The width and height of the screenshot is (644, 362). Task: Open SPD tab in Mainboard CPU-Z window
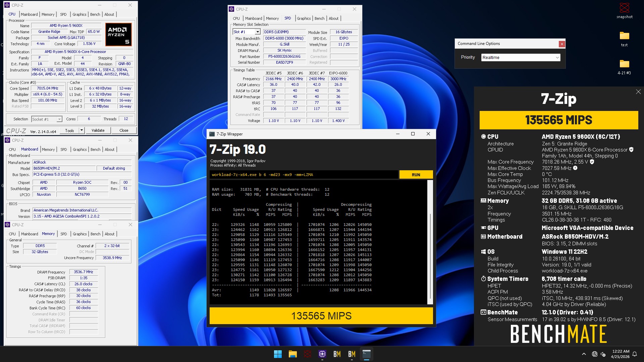pyautogui.click(x=64, y=149)
